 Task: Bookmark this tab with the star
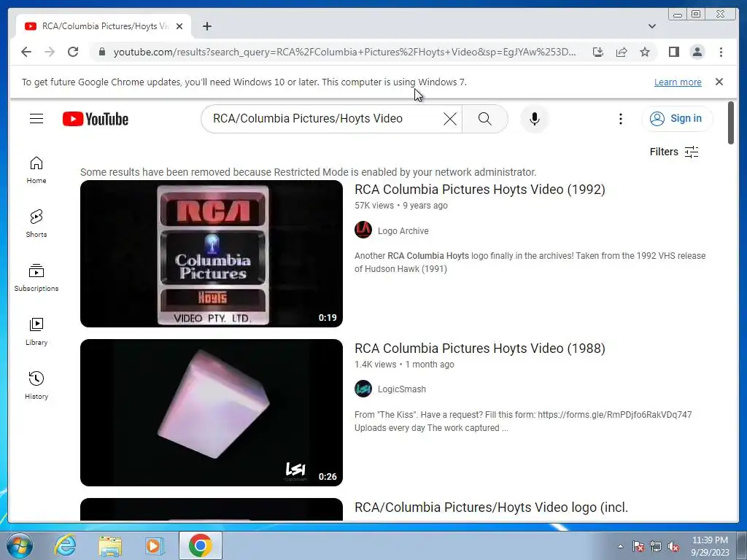645,52
